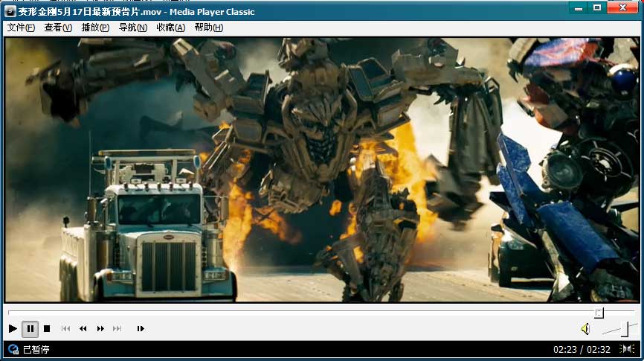The width and height of the screenshot is (644, 361).
Task: Open the 导航(N) menu
Action: (x=132, y=28)
